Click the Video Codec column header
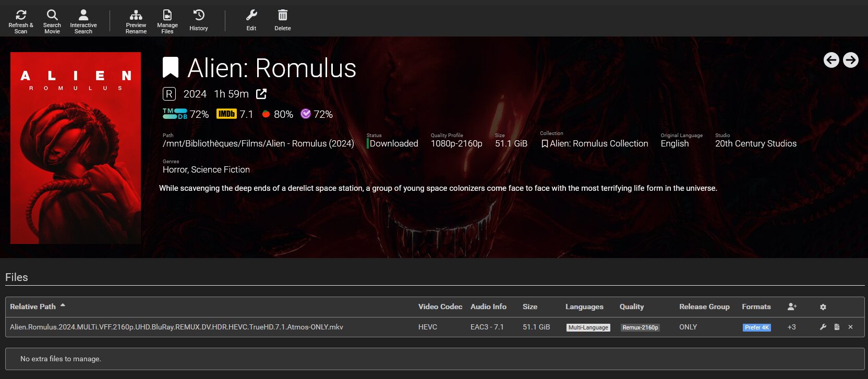The image size is (868, 379). tap(440, 307)
